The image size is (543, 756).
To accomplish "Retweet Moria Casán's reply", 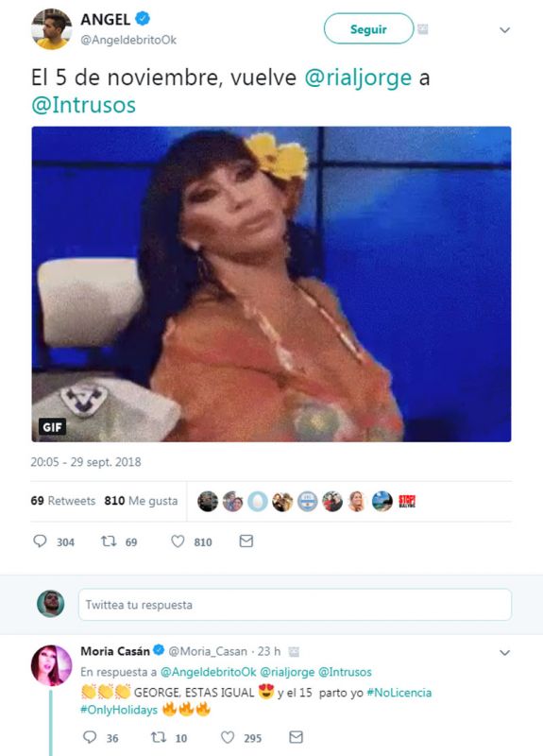I will [159, 737].
